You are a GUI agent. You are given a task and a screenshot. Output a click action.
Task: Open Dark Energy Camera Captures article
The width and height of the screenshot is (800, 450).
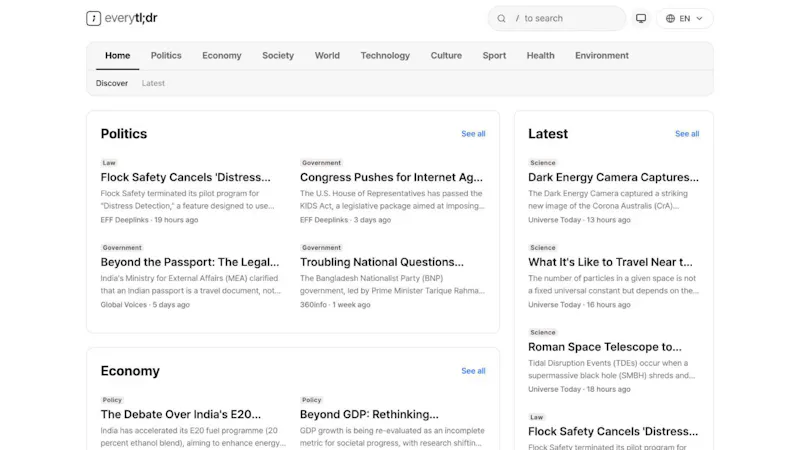tap(613, 177)
